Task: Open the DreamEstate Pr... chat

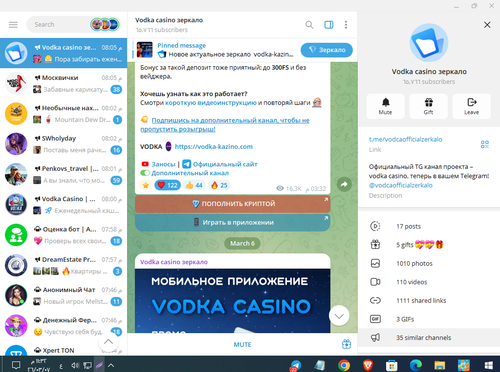Action: (x=63, y=265)
